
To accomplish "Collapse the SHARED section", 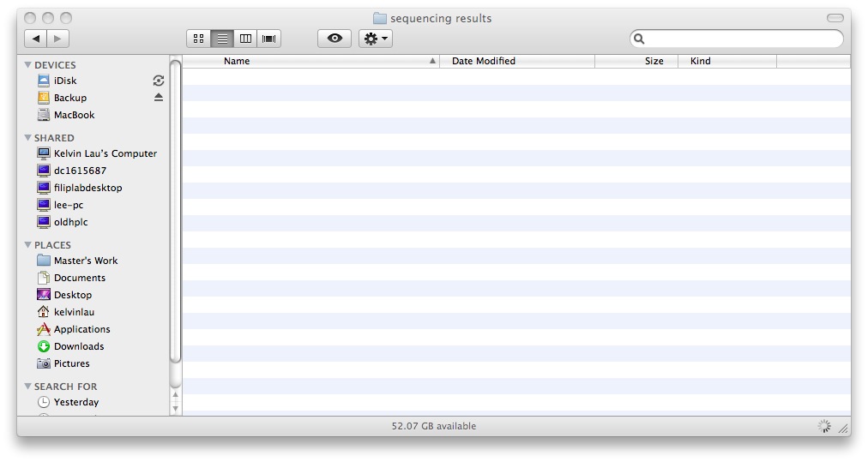I will [27, 137].
